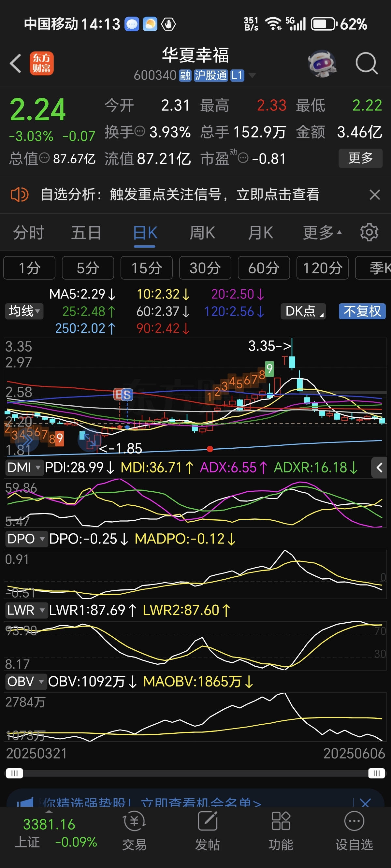Screen dimensions: 391x868
Task: Open 更多 period dropdown
Action: [322, 233]
